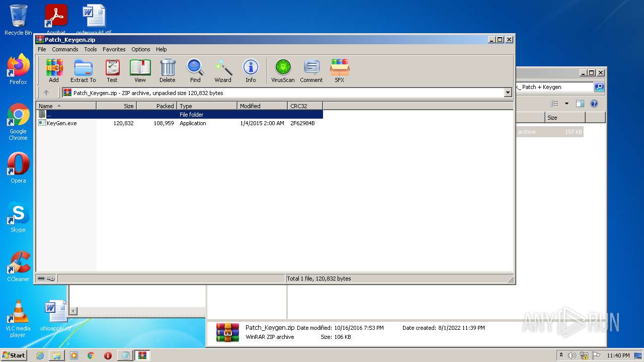Open Skype desktop shortcut
Image resolution: width=644 pixels, height=362 pixels.
click(18, 217)
